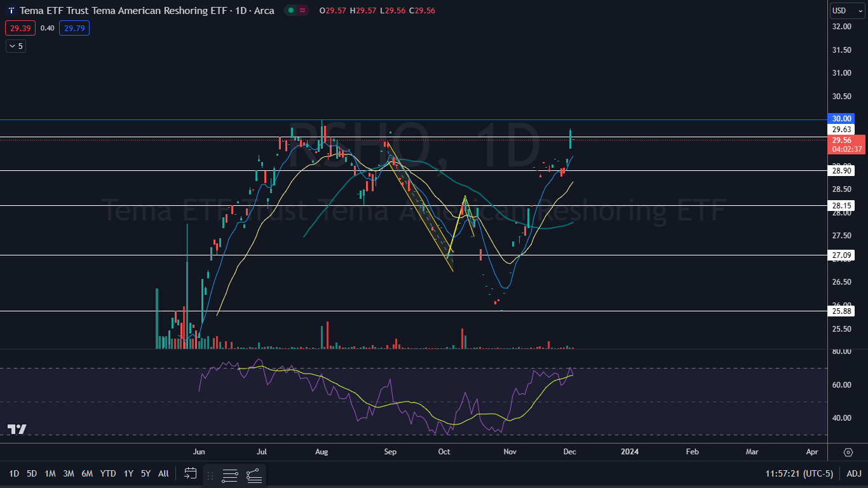This screenshot has width=868, height=488.
Task: Toggle the ADJ adjusted data button
Action: pyautogui.click(x=853, y=473)
